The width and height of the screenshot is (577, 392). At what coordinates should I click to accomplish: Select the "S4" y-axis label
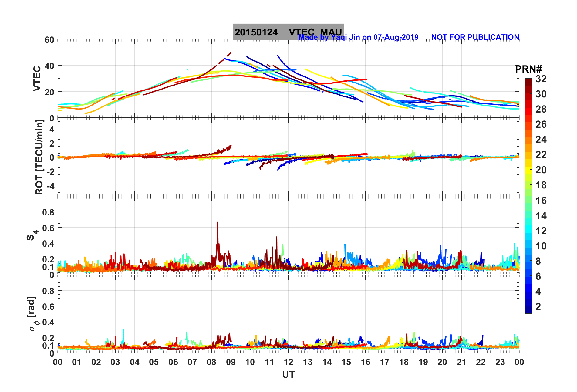pyautogui.click(x=32, y=235)
